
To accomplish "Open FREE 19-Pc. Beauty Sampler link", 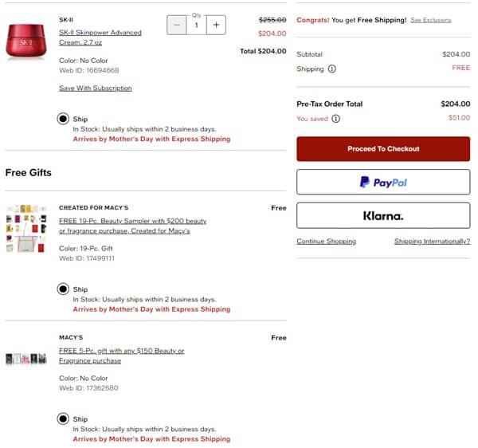I will pos(132,226).
